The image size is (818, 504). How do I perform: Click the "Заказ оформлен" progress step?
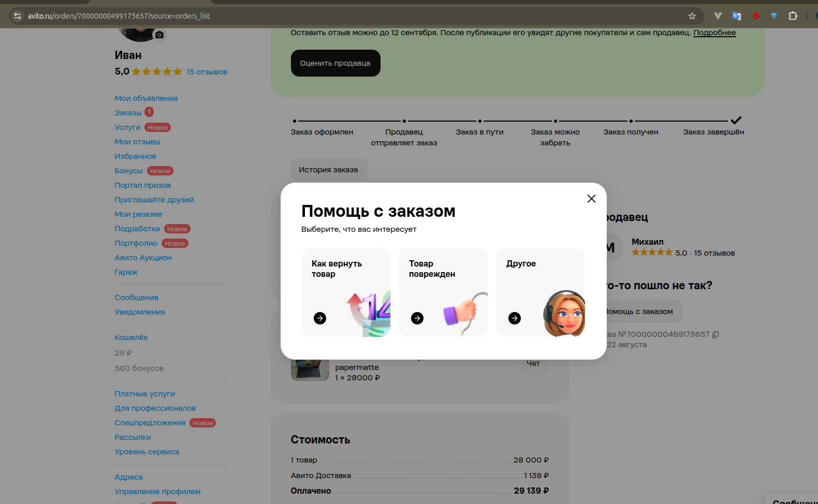click(x=322, y=132)
